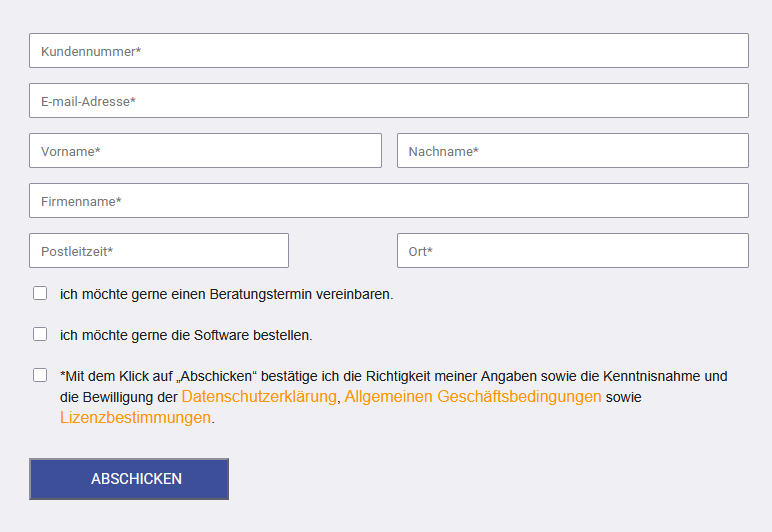Click the 'Beratungstermin vereinbaren' label text
The height and width of the screenshot is (532, 772).
[226, 295]
